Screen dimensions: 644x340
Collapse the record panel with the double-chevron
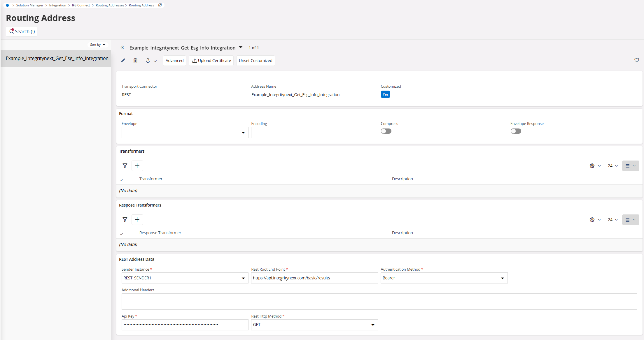tap(122, 47)
